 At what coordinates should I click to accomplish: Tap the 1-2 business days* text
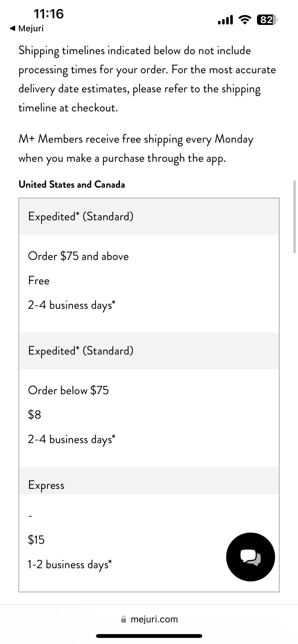[x=70, y=564]
